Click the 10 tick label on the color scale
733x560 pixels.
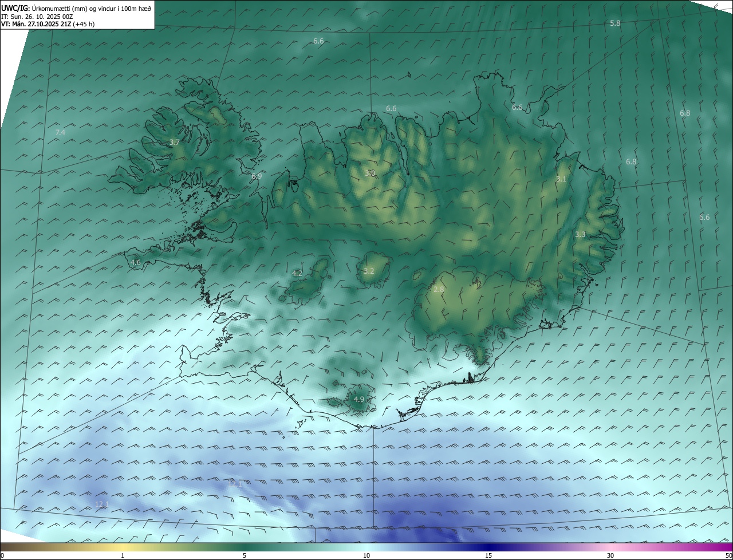tap(366, 555)
